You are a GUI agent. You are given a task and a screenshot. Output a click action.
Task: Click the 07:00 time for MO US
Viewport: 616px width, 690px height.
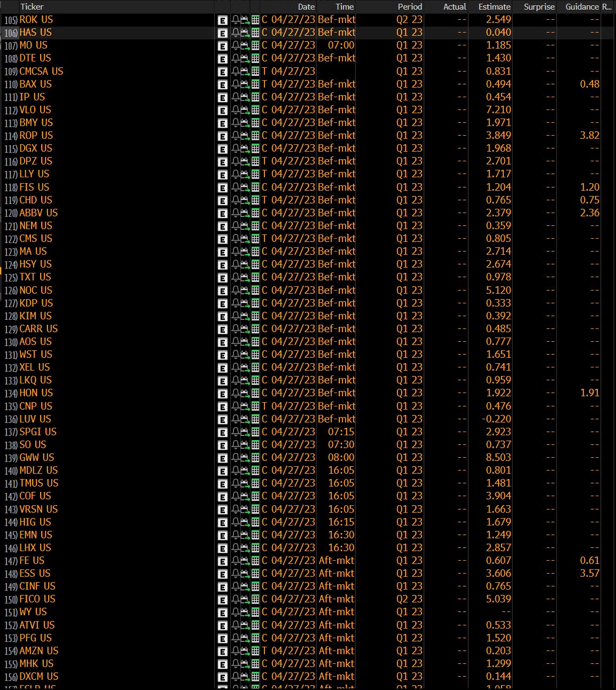pyautogui.click(x=341, y=45)
